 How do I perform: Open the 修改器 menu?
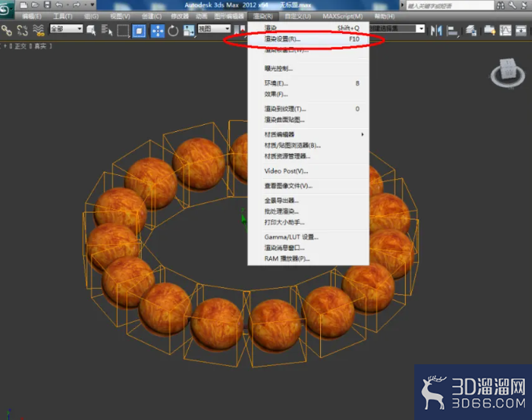point(180,16)
